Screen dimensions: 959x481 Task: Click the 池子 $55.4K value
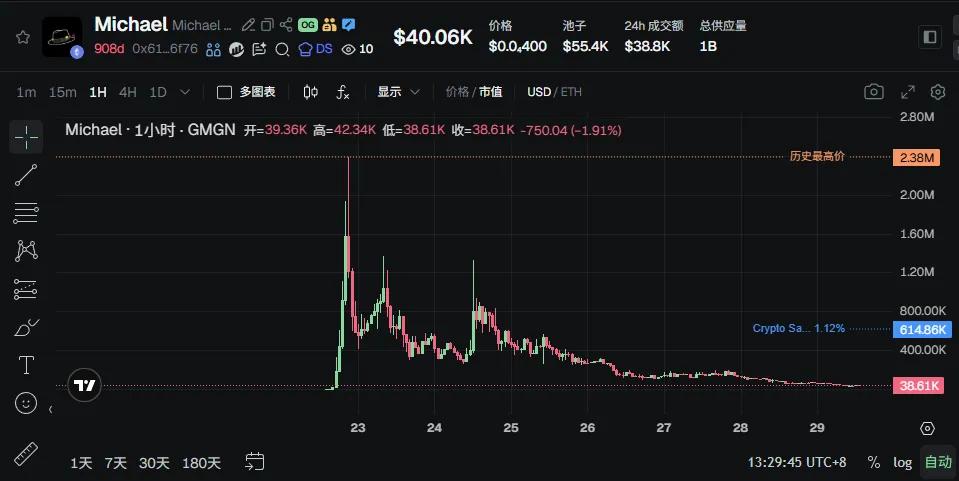(585, 47)
